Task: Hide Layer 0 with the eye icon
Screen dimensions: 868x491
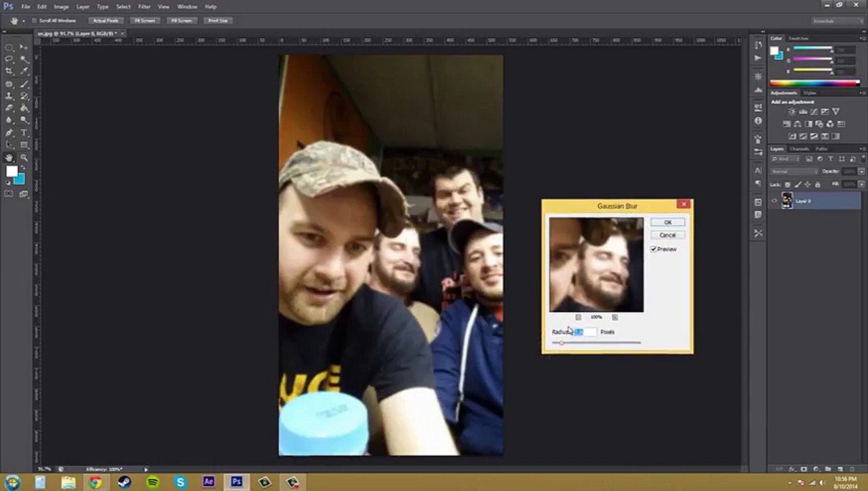Action: [x=774, y=201]
